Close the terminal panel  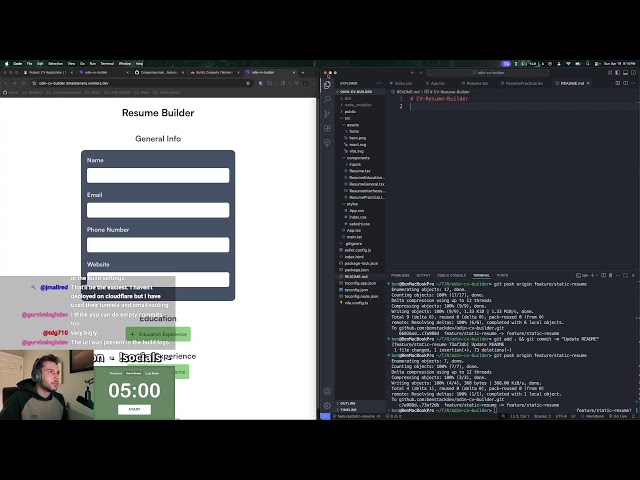(x=633, y=276)
